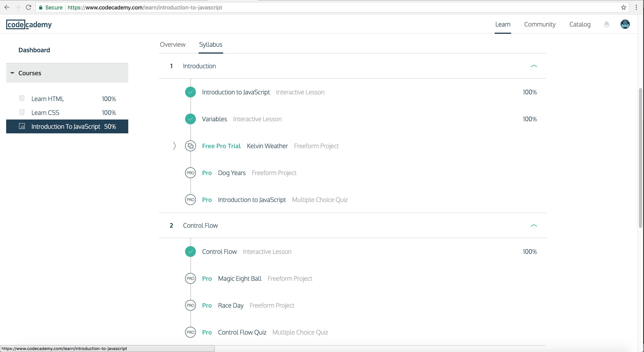644x352 pixels.
Task: Open Dog Years freeform project
Action: coord(232,173)
